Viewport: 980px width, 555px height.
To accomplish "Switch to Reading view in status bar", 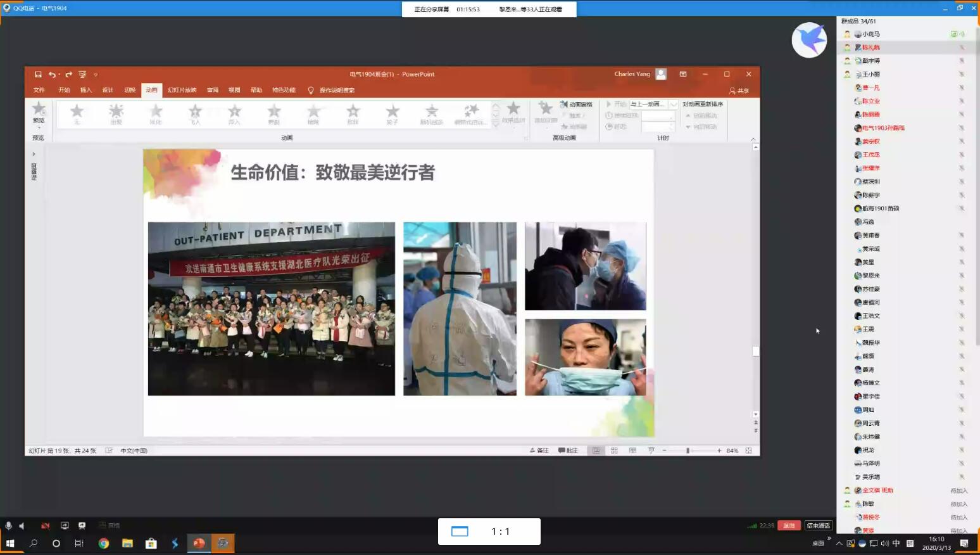I will click(632, 450).
